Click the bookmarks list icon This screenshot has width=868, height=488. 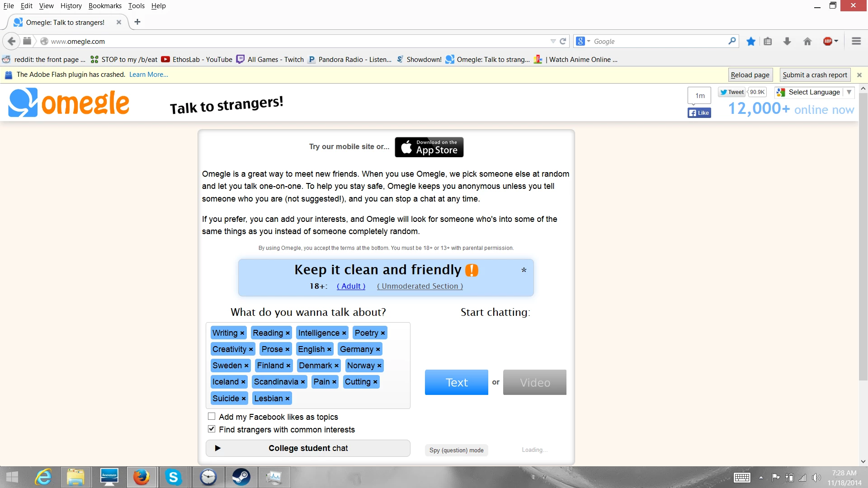[x=768, y=41]
